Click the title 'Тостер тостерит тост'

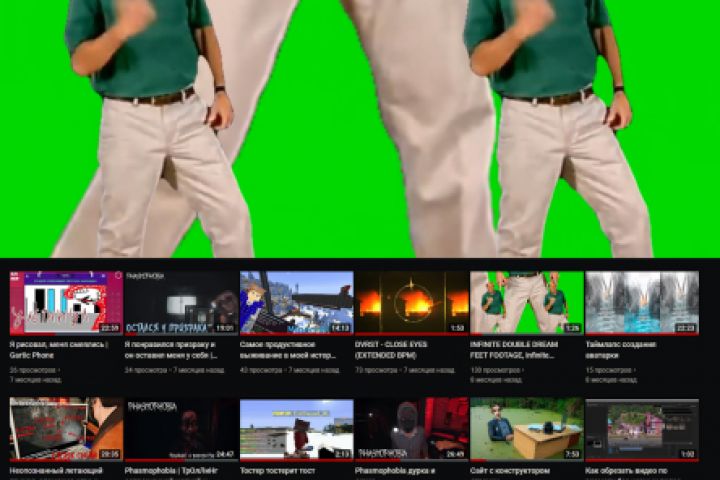click(277, 471)
